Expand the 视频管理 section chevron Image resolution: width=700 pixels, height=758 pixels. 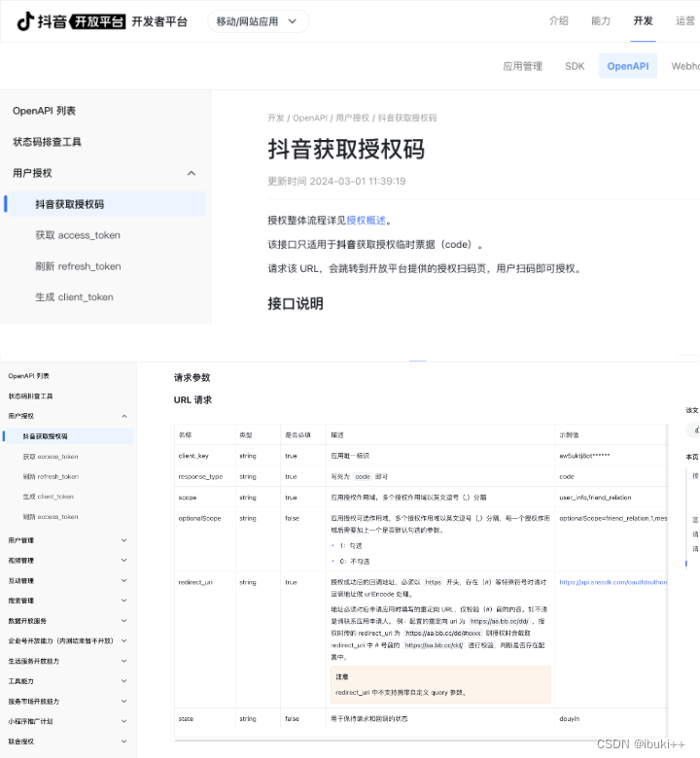[124, 561]
